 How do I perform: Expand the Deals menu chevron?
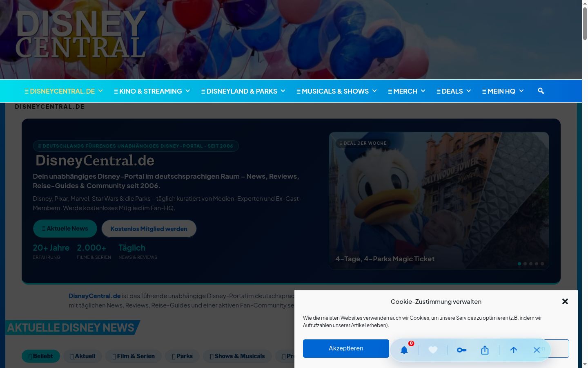click(469, 91)
